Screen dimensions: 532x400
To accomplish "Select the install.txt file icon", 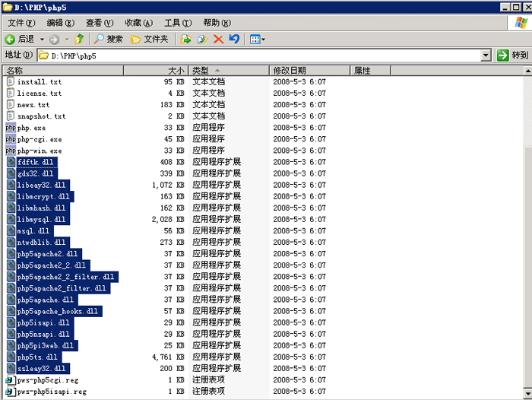I will click(x=10, y=81).
